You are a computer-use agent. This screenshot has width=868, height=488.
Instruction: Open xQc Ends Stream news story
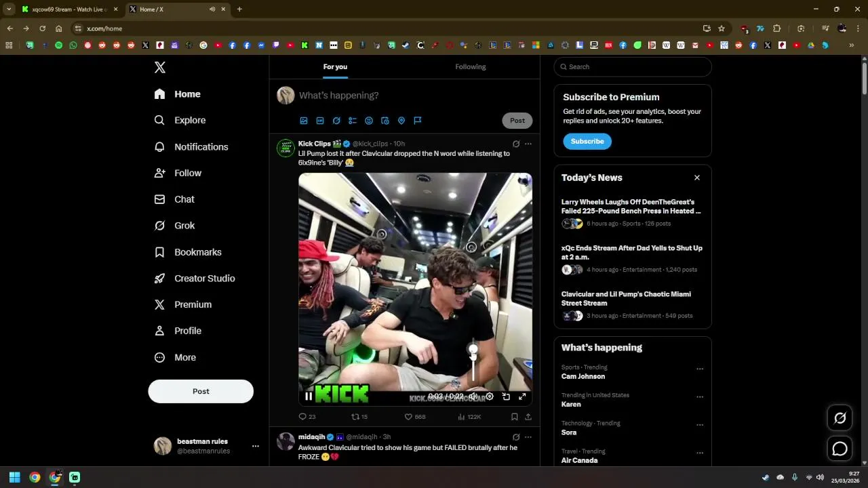(632, 258)
